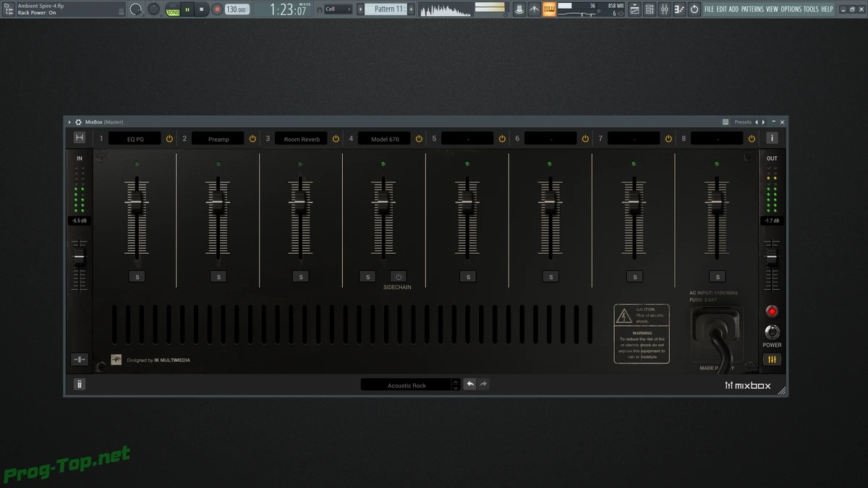Click the tempo field showing 130.000
The image size is (868, 488).
[237, 9]
